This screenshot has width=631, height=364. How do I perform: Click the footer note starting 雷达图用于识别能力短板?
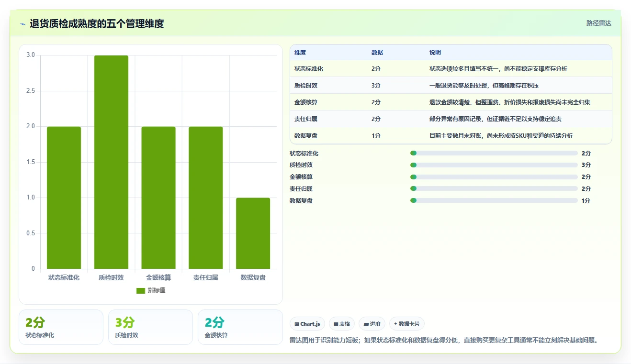coord(444,341)
